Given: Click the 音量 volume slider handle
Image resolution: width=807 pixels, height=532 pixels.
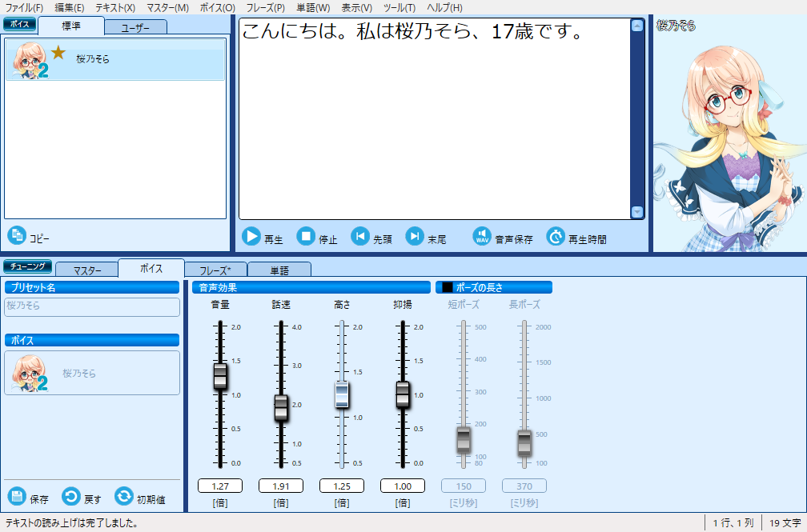Looking at the screenshot, I should tap(220, 375).
